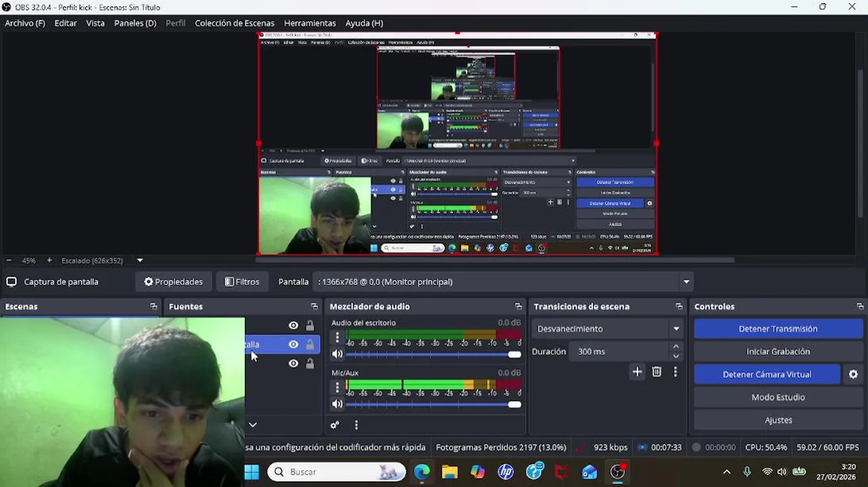Decrease Duración with the down arrow
This screenshot has height=487, width=868.
[675, 356]
